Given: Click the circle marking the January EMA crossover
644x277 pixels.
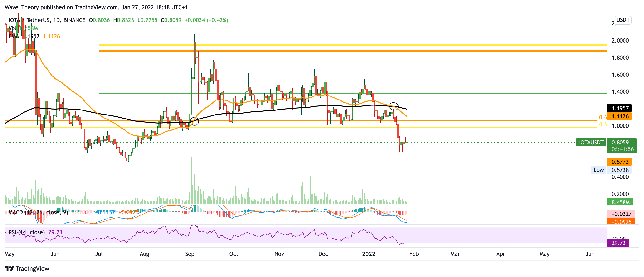Looking at the screenshot, I should coord(394,106).
